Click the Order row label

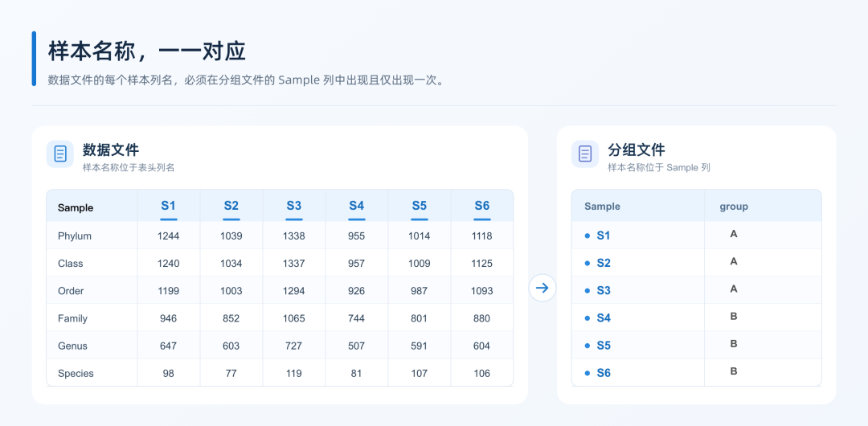pyautogui.click(x=70, y=291)
